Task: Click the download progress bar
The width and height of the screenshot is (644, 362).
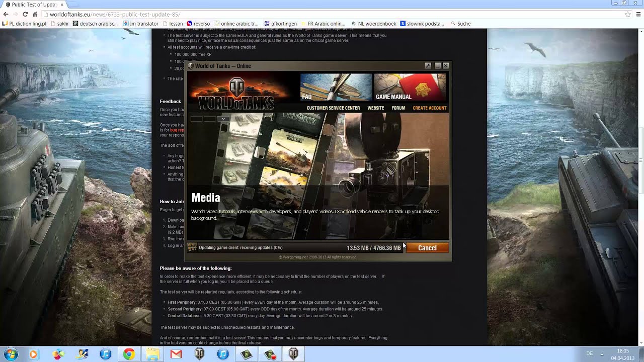Action: [300, 248]
